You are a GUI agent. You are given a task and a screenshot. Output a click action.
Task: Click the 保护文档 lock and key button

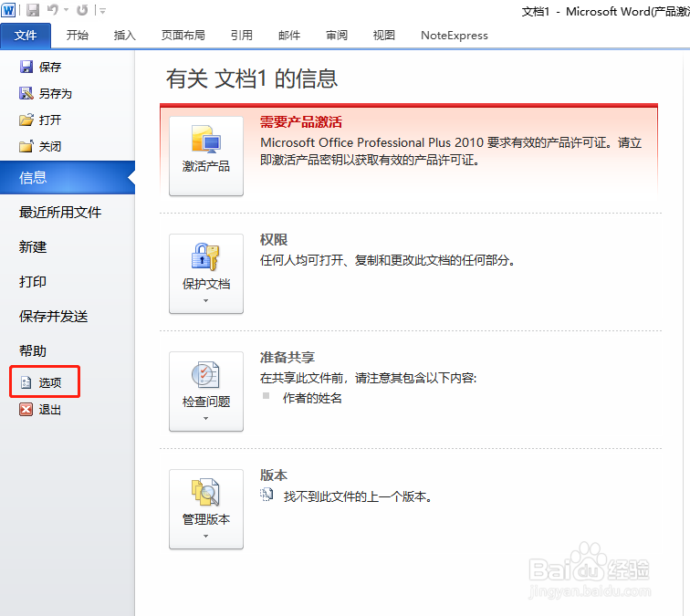pyautogui.click(x=206, y=274)
